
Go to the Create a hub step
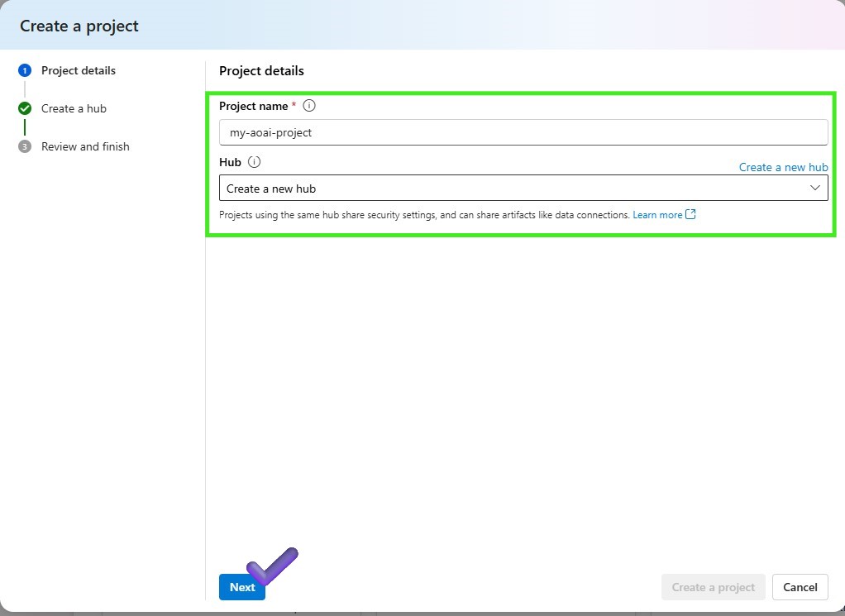[x=74, y=108]
